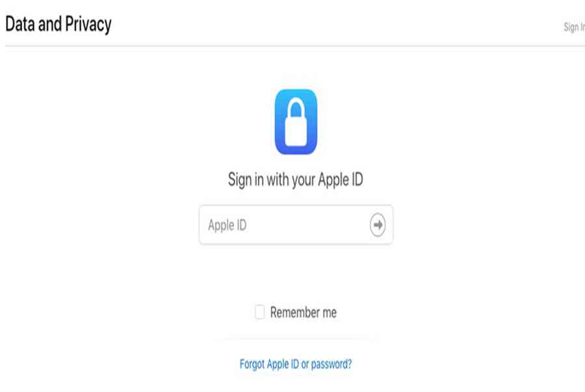This screenshot has width=585, height=392.
Task: Click the circular arrow continue button
Action: [378, 225]
